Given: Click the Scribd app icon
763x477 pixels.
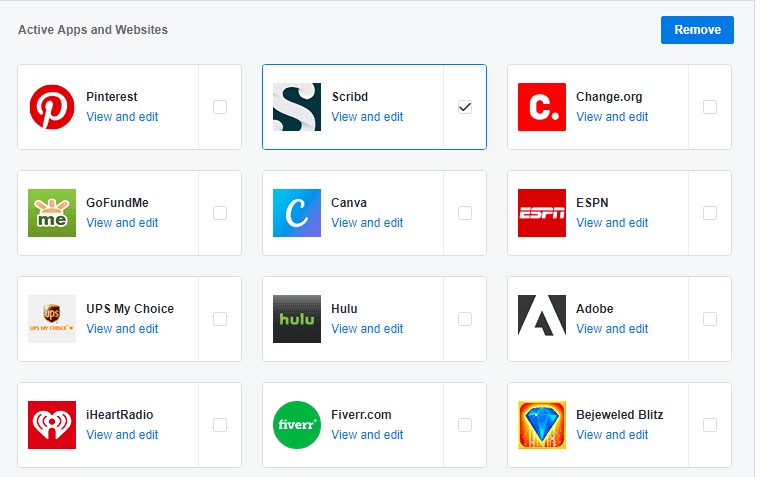Looking at the screenshot, I should (297, 107).
